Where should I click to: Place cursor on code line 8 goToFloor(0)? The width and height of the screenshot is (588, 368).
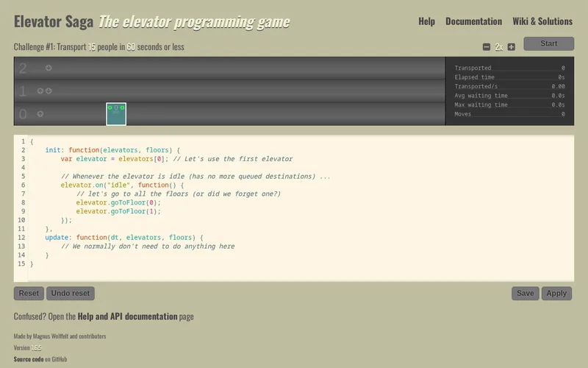(118, 202)
